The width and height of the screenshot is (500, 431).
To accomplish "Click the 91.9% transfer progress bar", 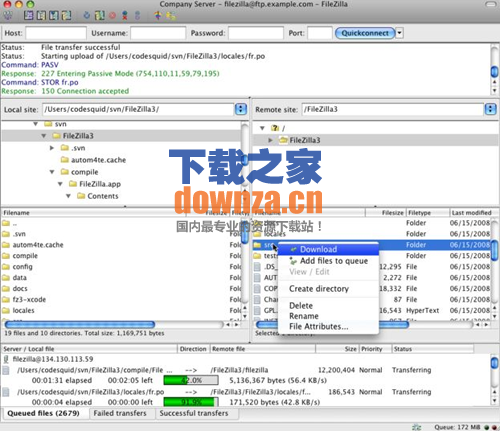I will click(x=191, y=402).
